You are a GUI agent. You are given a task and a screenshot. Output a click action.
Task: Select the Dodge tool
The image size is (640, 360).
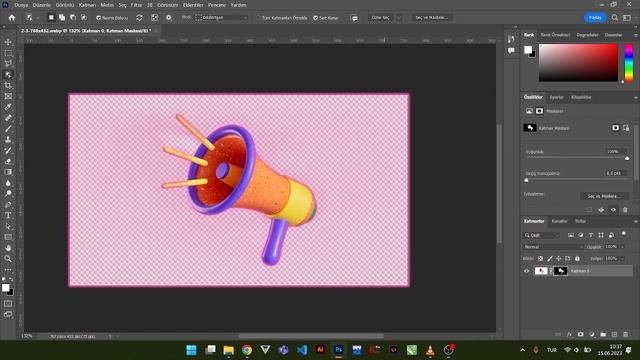point(8,193)
